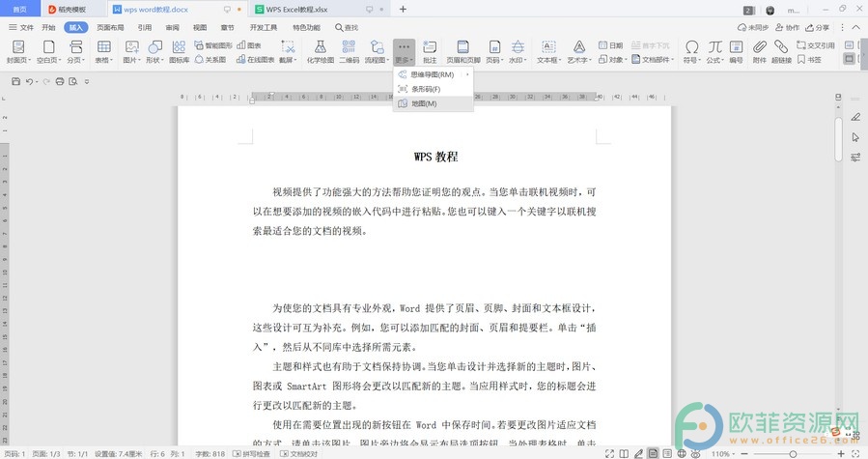Viewport: 868px width, 459px height.
Task: Collapse the 更多 (More) dropdown button
Action: click(x=405, y=51)
